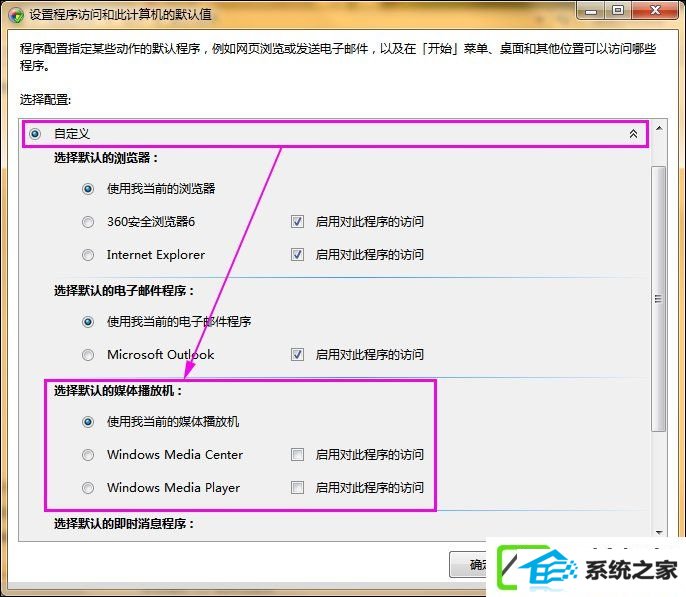686x597 pixels.
Task: Click the 选择配置 label
Action: pyautogui.click(x=45, y=100)
